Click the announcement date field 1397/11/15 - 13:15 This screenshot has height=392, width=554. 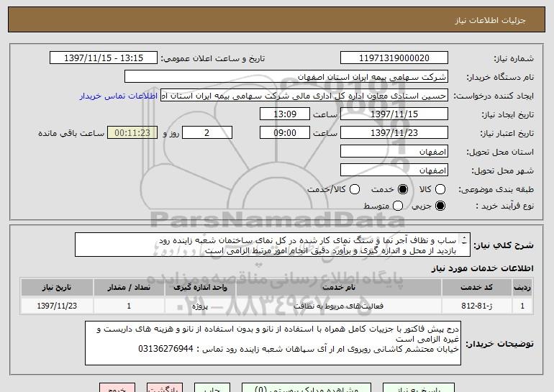click(104, 58)
